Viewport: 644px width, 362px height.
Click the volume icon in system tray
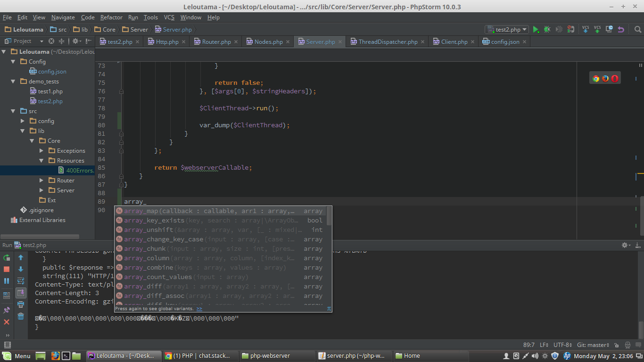(x=535, y=356)
